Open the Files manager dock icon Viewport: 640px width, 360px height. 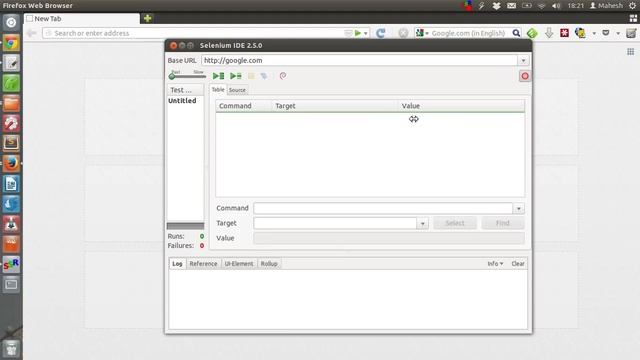point(11,103)
